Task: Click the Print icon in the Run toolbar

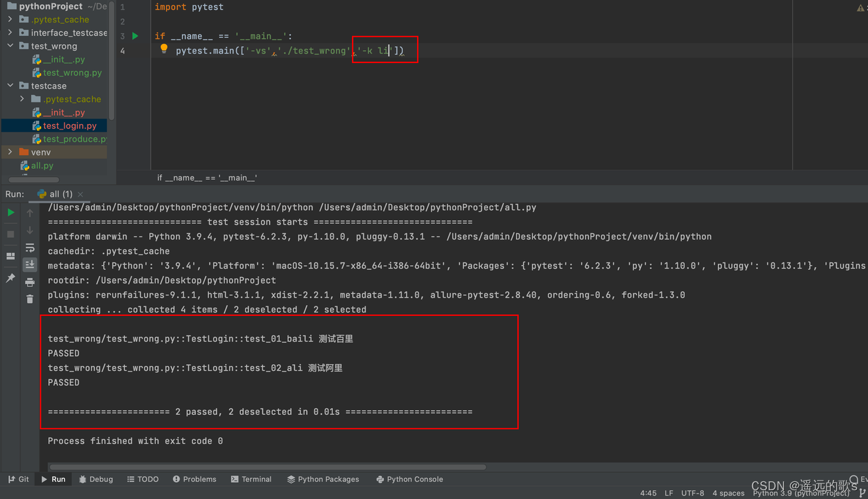Action: coord(30,282)
